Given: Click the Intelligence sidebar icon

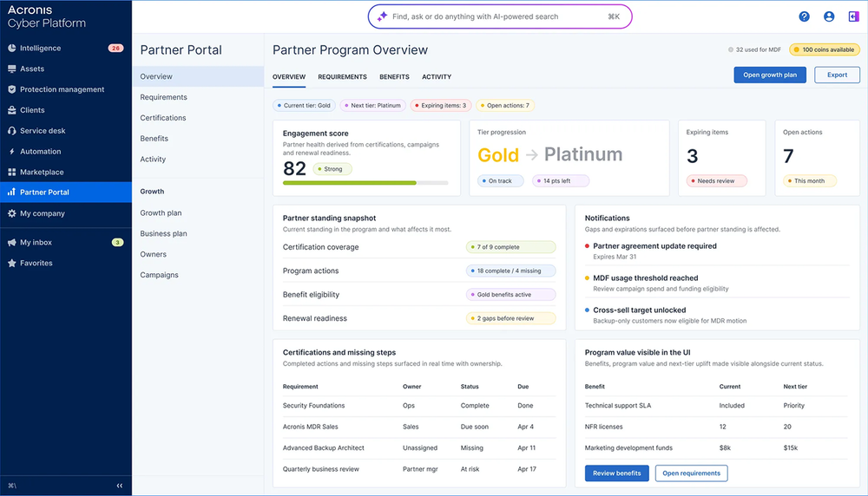Looking at the screenshot, I should [x=11, y=48].
